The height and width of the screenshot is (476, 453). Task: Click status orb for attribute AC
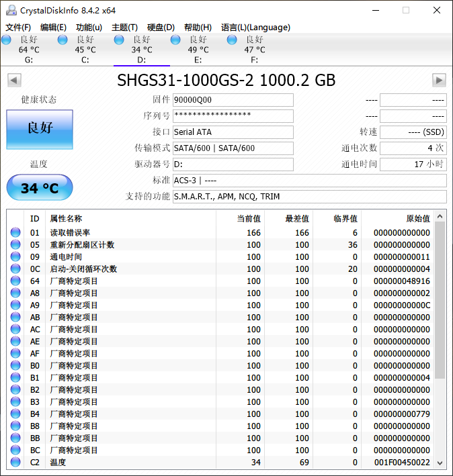pyautogui.click(x=15, y=329)
